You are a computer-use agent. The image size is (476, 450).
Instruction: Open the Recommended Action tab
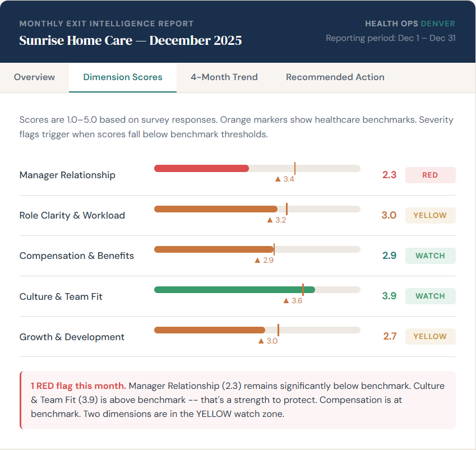coord(335,77)
